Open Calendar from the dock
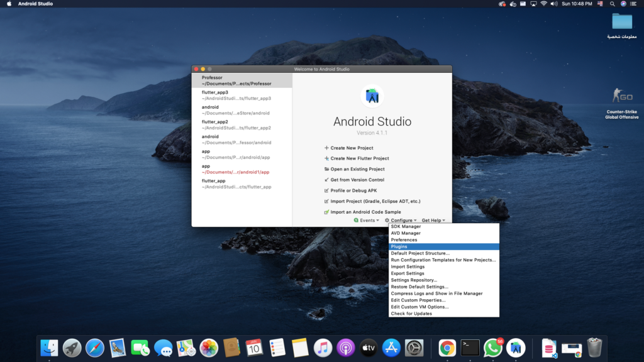This screenshot has height=362, width=644. 254,348
